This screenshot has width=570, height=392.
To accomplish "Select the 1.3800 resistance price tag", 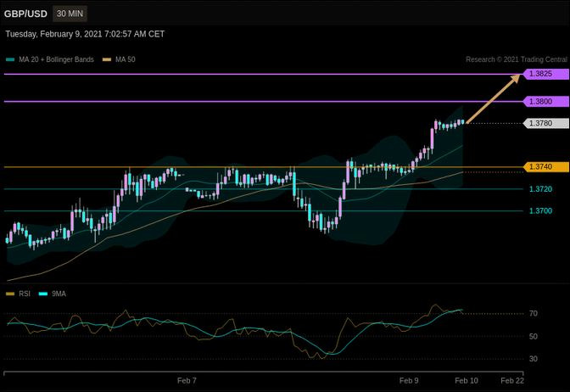I will [x=546, y=102].
